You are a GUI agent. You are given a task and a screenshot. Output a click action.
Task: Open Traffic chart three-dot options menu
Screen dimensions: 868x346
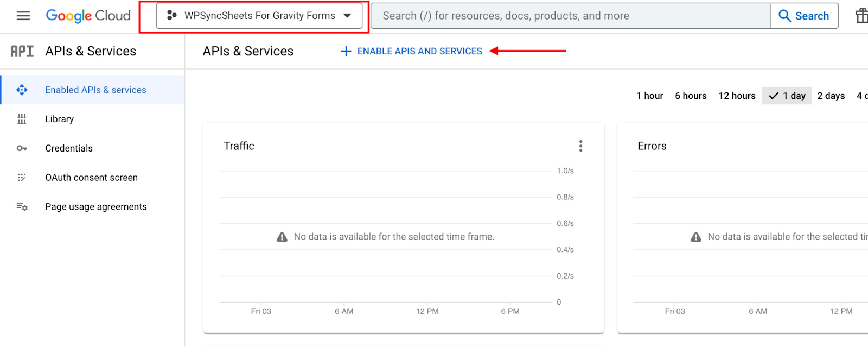(580, 146)
